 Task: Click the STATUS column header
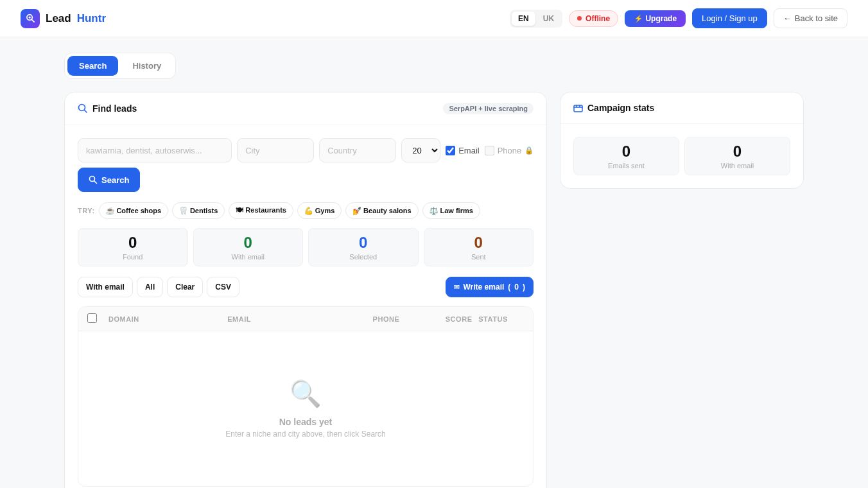point(493,319)
